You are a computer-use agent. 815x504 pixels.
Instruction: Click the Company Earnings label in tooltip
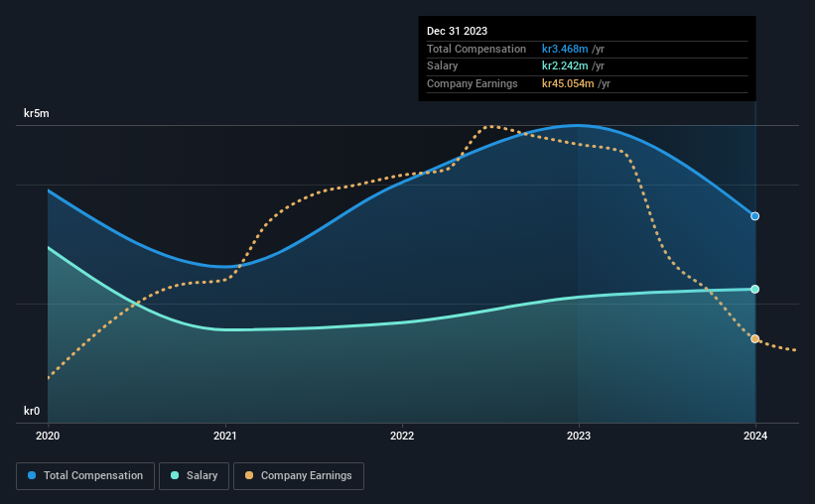pos(472,83)
